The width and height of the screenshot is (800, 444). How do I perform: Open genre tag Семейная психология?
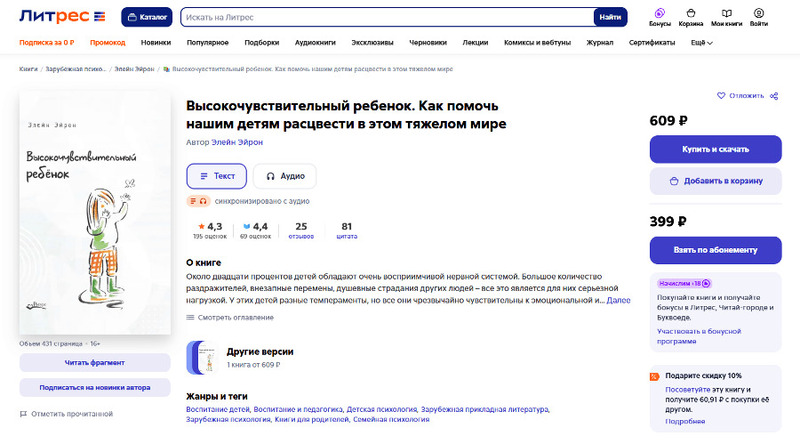391,420
